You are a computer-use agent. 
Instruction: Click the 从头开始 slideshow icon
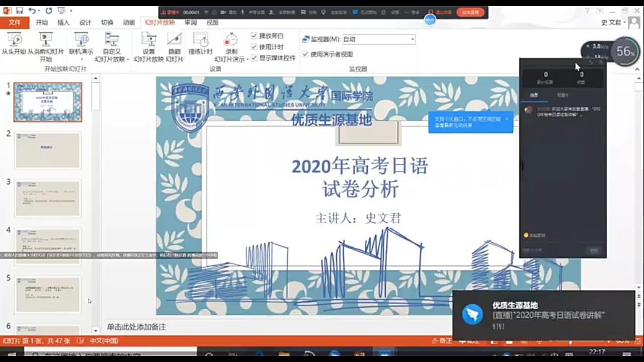point(14,40)
